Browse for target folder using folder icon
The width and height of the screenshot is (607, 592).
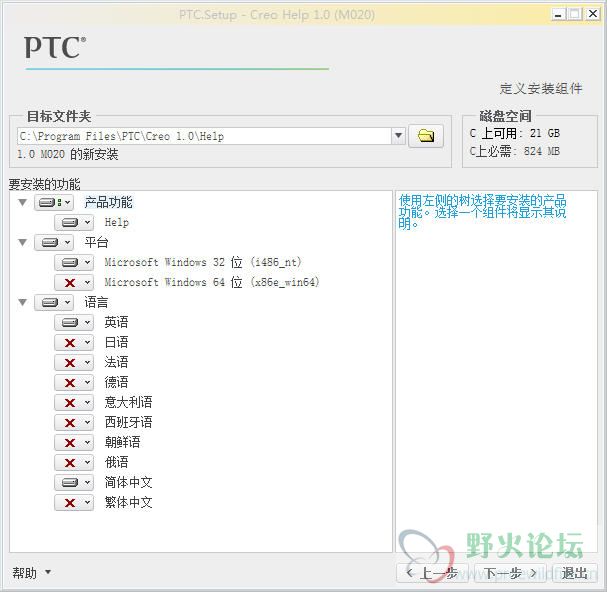(x=426, y=136)
